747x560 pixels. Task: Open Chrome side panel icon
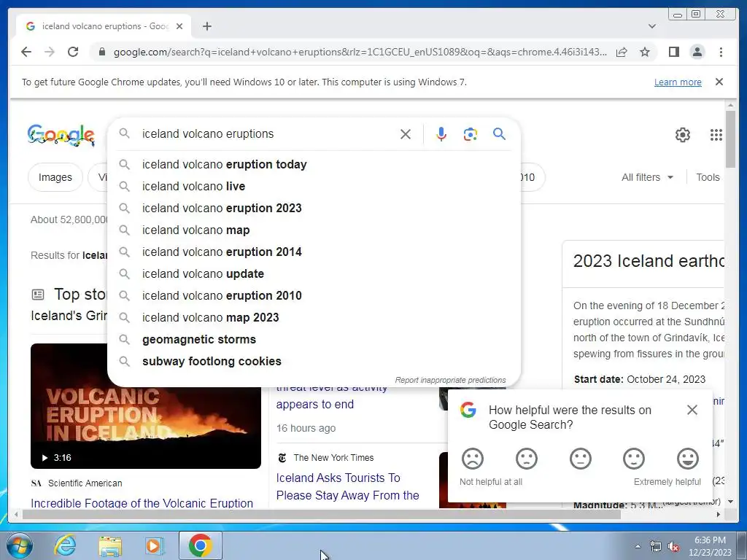coord(673,52)
